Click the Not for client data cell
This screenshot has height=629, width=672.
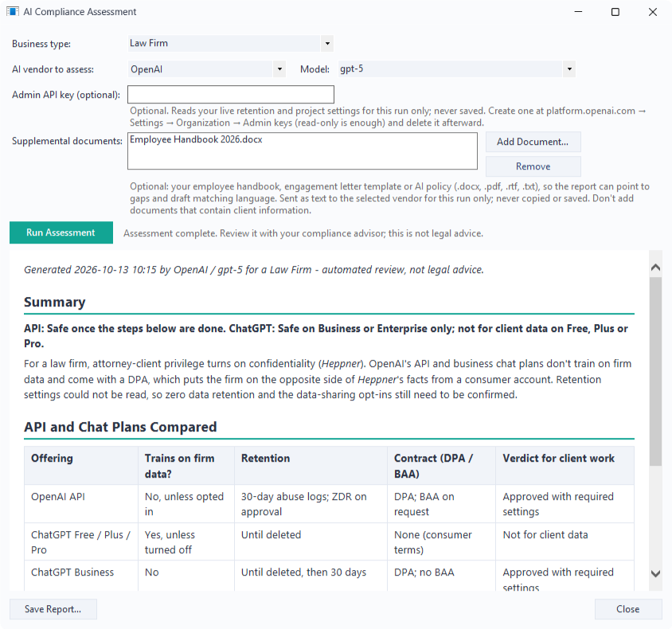click(565, 542)
